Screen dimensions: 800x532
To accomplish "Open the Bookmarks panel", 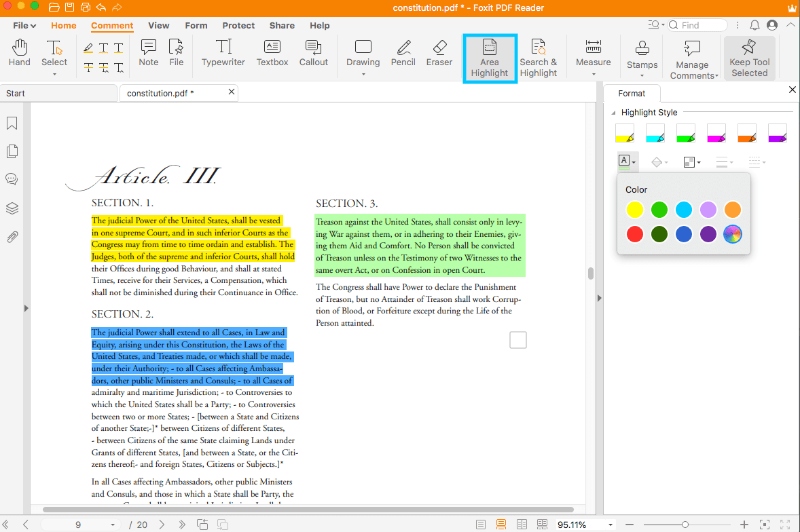I will tap(12, 124).
